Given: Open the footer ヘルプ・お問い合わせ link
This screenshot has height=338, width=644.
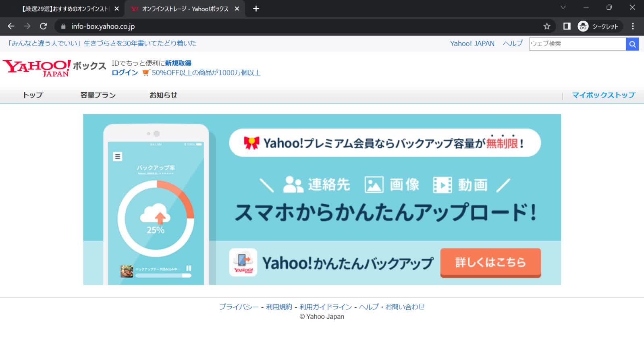Looking at the screenshot, I should (392, 307).
